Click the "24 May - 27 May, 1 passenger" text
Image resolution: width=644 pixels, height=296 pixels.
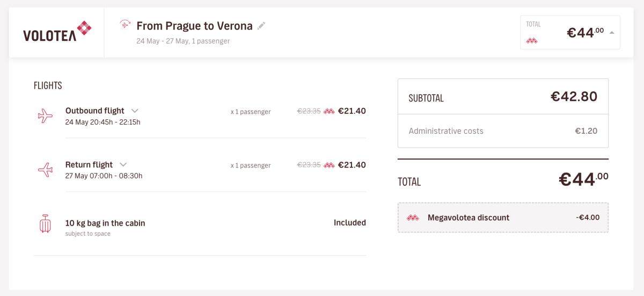click(183, 41)
